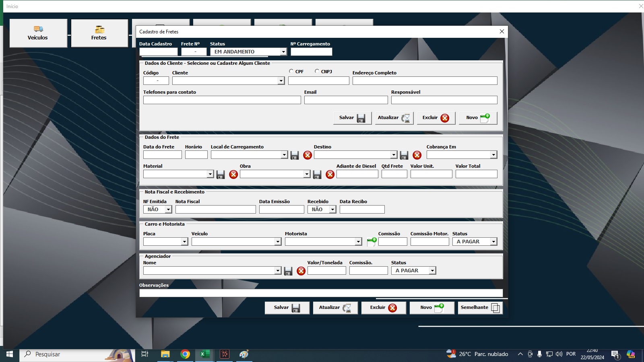The width and height of the screenshot is (644, 362).
Task: Click red delete icon beside Obra field
Action: (x=330, y=175)
